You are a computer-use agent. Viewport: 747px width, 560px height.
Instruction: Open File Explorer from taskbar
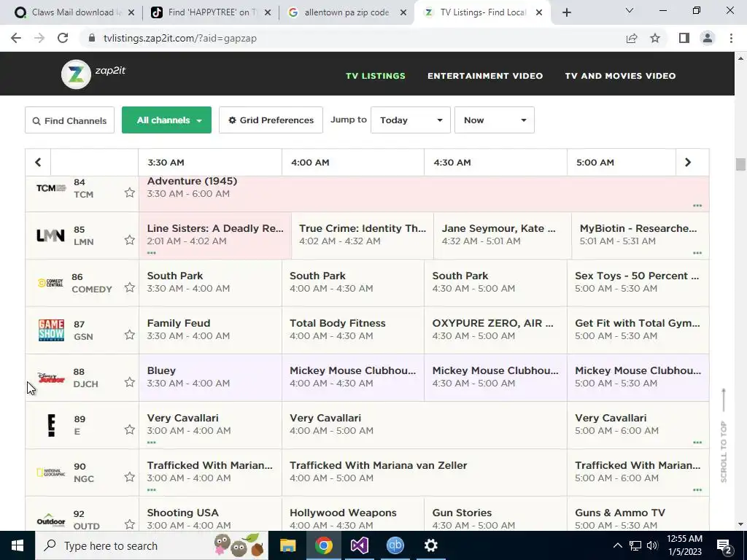287,545
